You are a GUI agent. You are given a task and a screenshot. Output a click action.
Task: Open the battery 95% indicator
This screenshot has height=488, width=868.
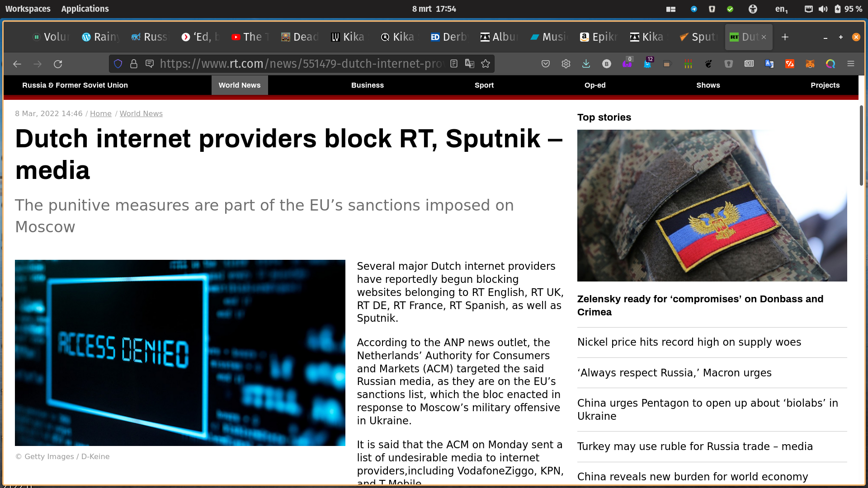849,9
